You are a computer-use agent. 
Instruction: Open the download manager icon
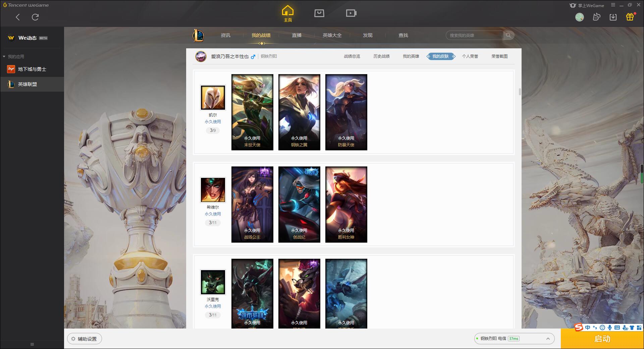coord(613,17)
